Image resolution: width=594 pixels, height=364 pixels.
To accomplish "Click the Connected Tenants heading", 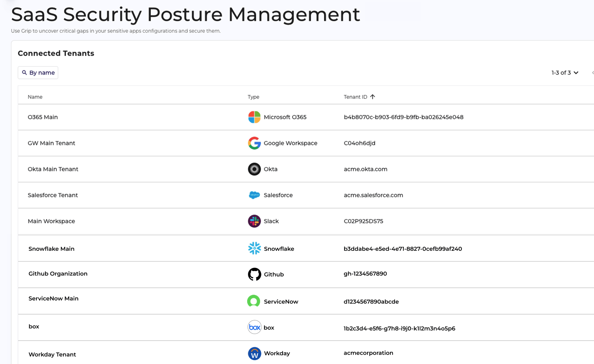I will pos(56,53).
